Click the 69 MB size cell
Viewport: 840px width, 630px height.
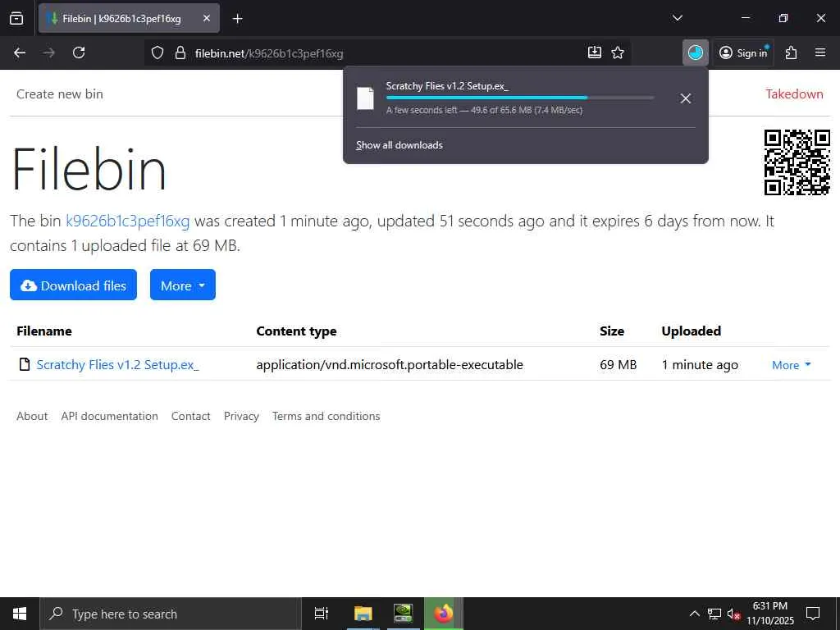coord(619,365)
